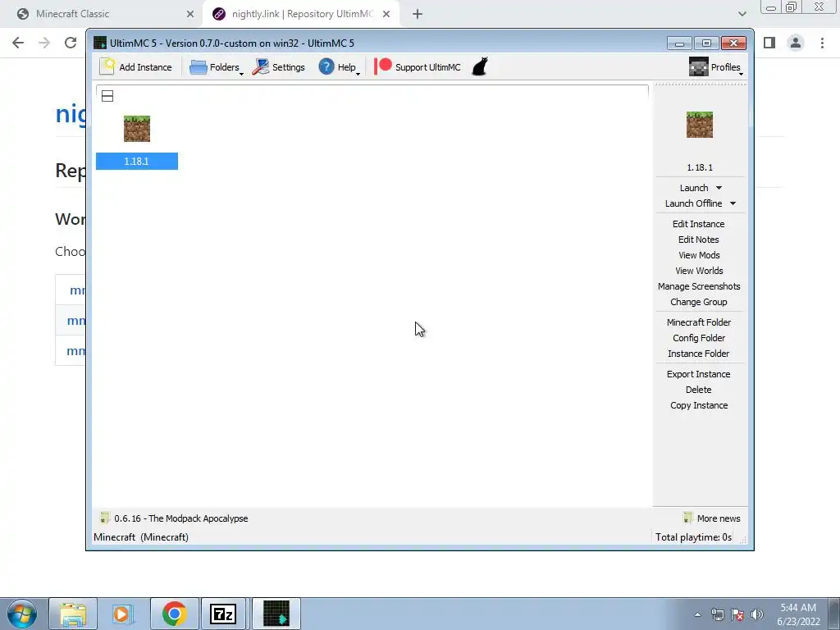Click the 1.18.1 name in side panel
840x630 pixels.
coord(700,167)
